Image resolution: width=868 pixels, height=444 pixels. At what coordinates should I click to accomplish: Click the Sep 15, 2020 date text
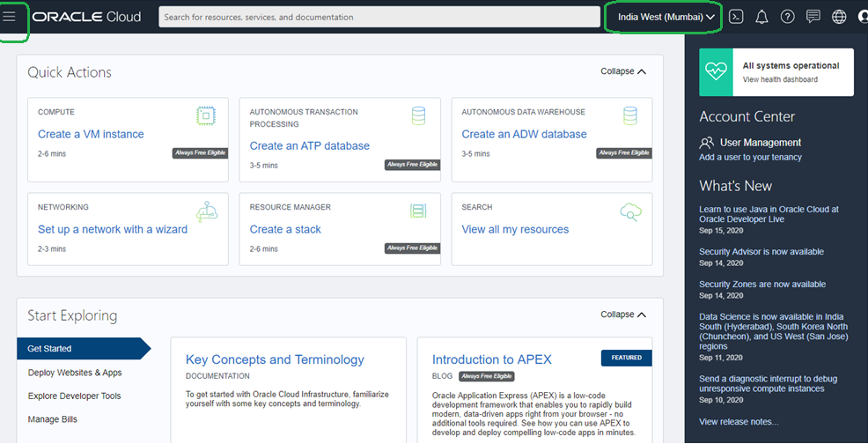721,230
